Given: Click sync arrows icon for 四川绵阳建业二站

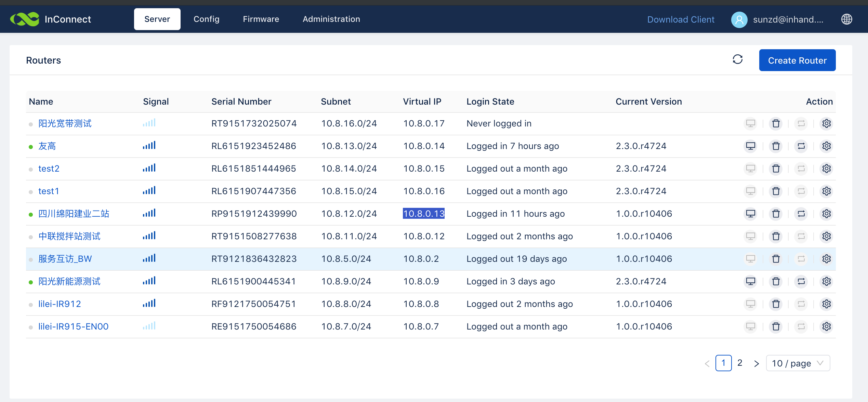Looking at the screenshot, I should point(801,214).
